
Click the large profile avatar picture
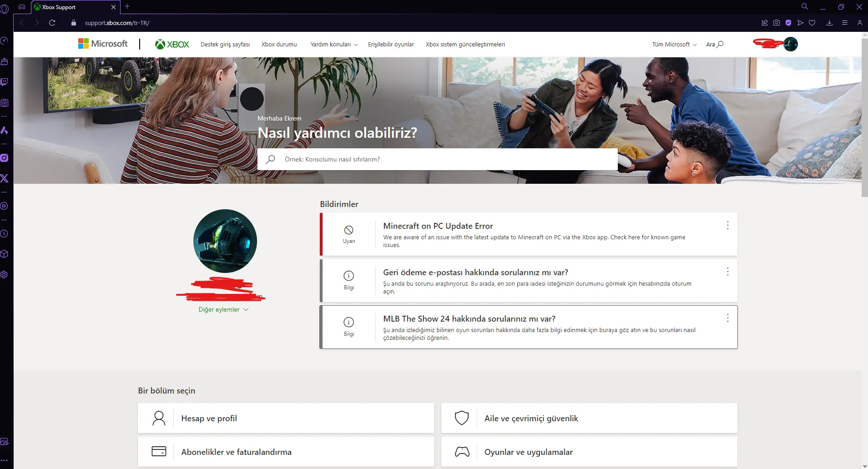coord(225,241)
